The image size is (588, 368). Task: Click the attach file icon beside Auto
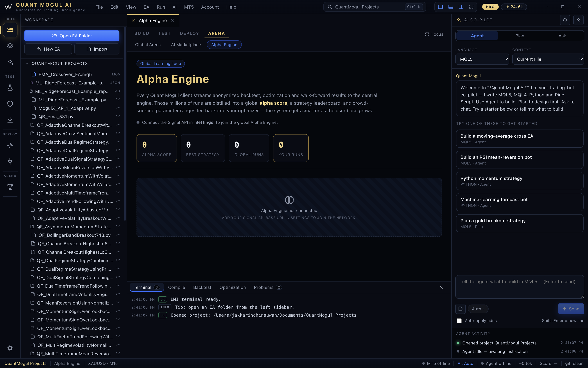click(x=460, y=309)
